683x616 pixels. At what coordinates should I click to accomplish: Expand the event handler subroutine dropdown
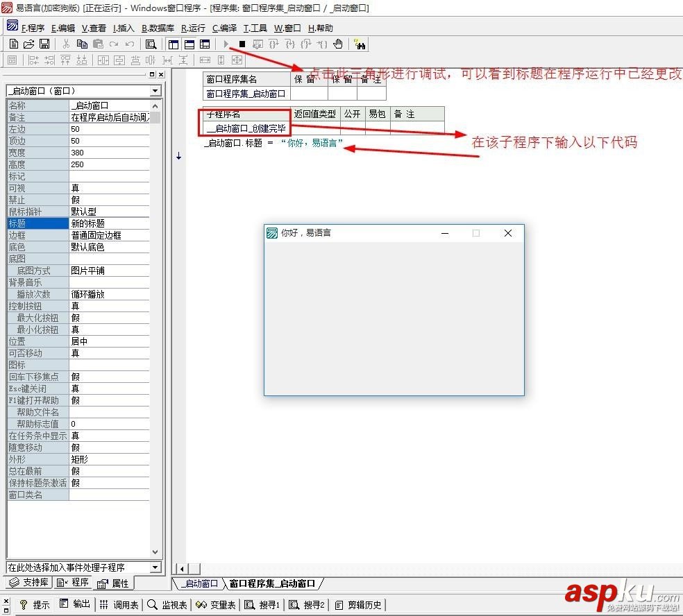coord(155,567)
